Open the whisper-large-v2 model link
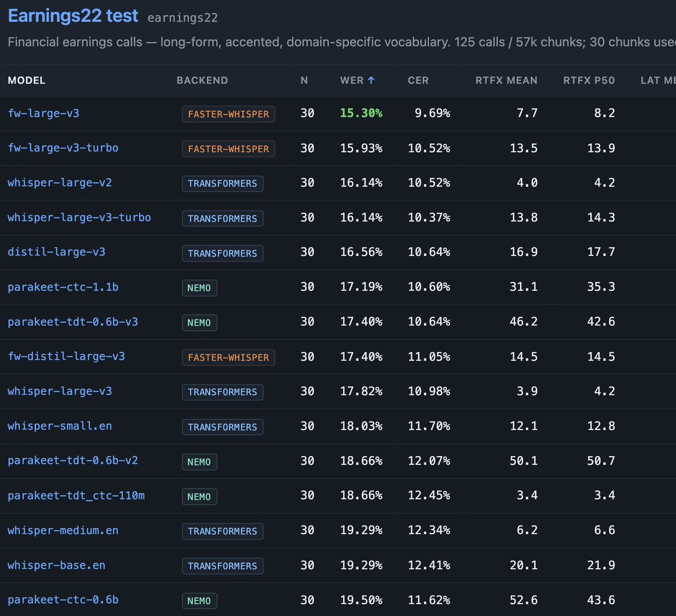The image size is (676, 616). pyautogui.click(x=60, y=183)
